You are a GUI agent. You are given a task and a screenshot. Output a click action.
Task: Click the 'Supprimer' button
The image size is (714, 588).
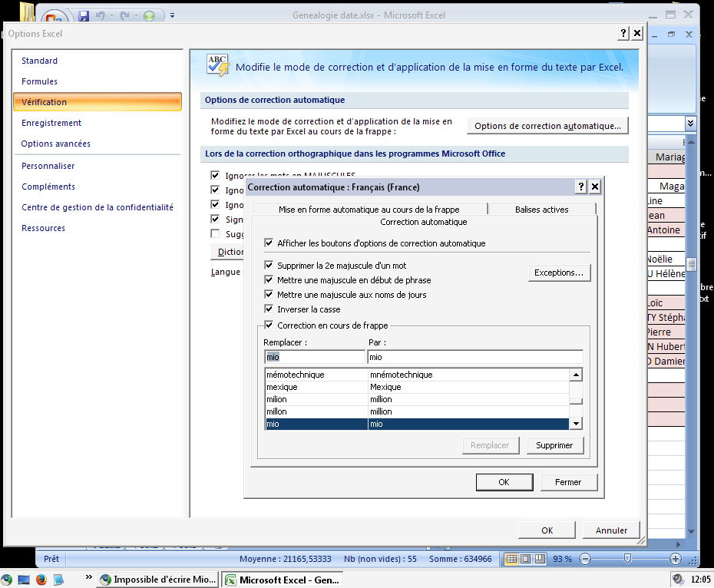click(554, 445)
